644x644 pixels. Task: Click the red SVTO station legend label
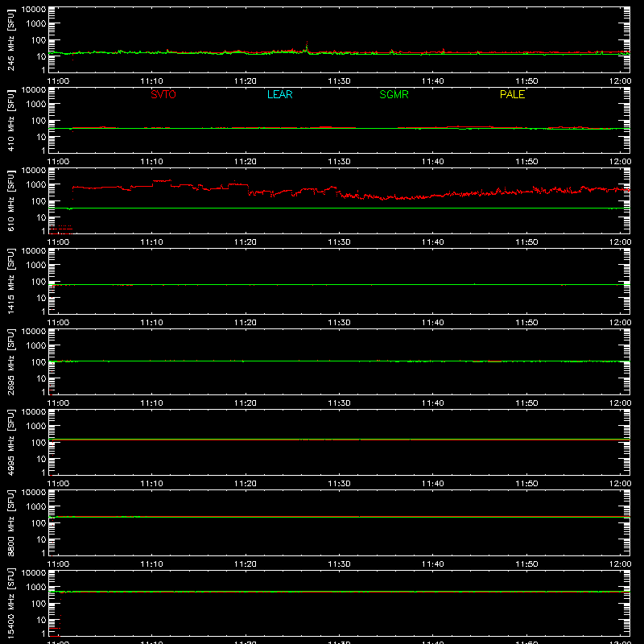163,94
